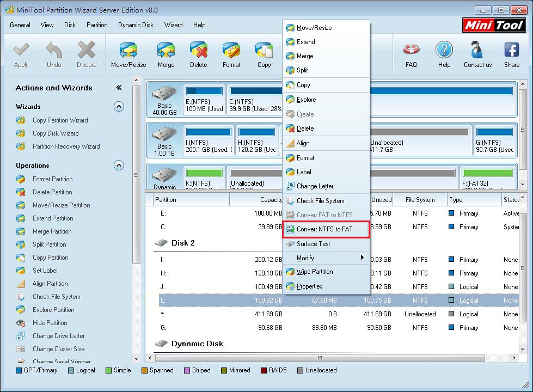Select Wipe Partition from context menu

pos(314,272)
